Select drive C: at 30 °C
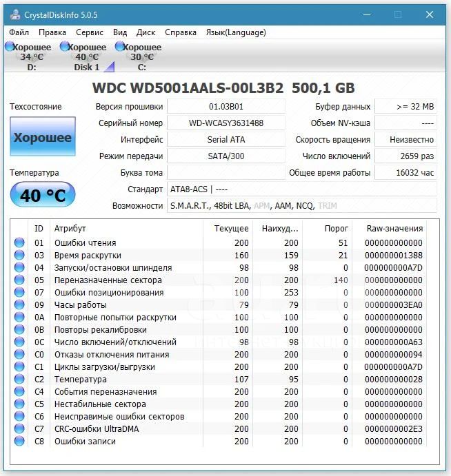This screenshot has height=476, width=451. pos(142,56)
